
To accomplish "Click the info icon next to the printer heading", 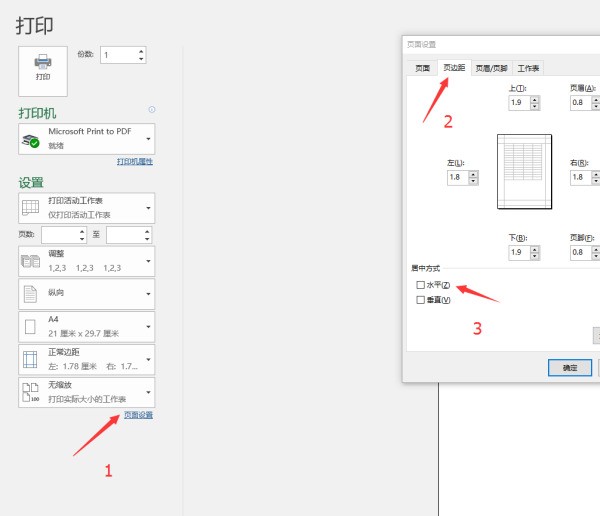I will click(x=152, y=110).
